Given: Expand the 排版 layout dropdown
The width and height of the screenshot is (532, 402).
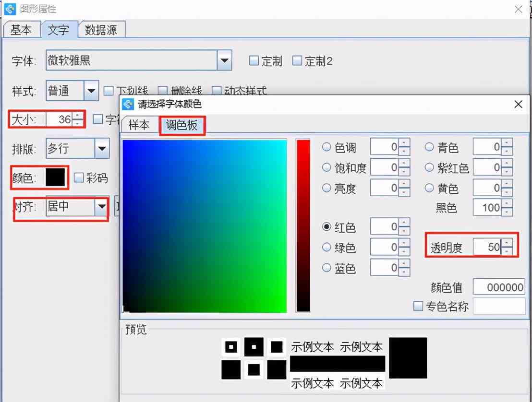Looking at the screenshot, I should 102,148.
